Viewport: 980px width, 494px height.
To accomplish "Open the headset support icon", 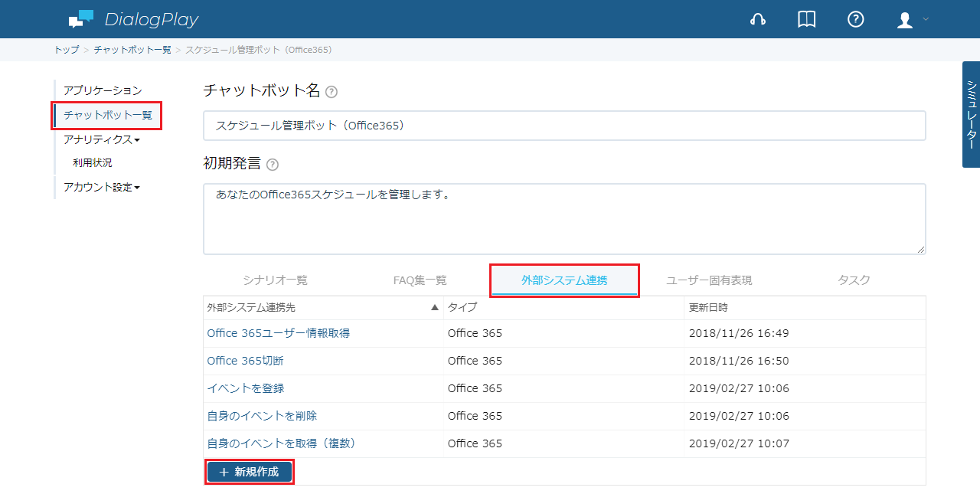I will pyautogui.click(x=758, y=20).
